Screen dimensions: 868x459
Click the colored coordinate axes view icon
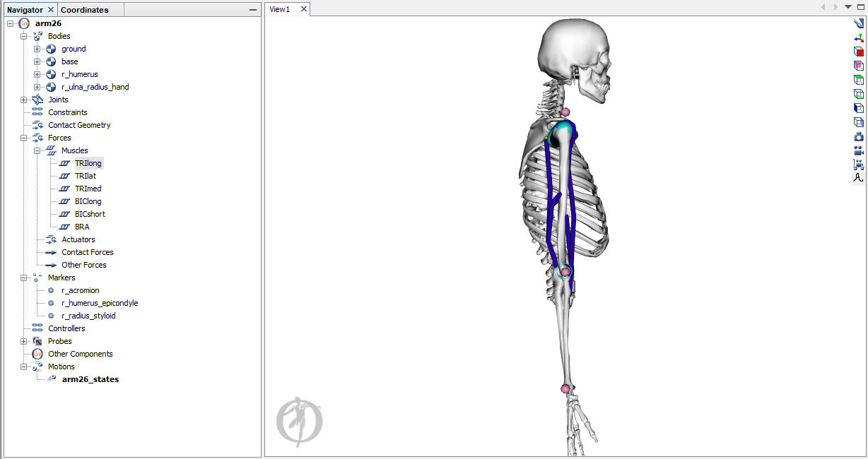(x=858, y=37)
